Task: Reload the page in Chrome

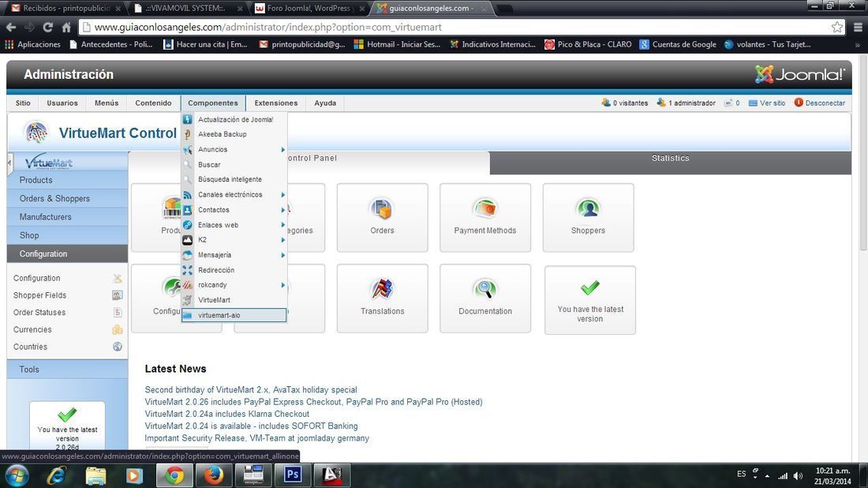Action: point(47,27)
